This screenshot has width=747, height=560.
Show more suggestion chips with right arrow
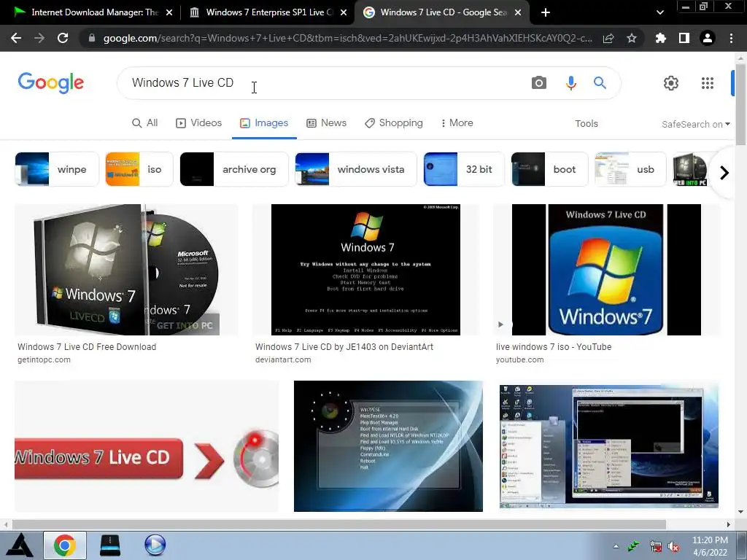[x=724, y=172]
